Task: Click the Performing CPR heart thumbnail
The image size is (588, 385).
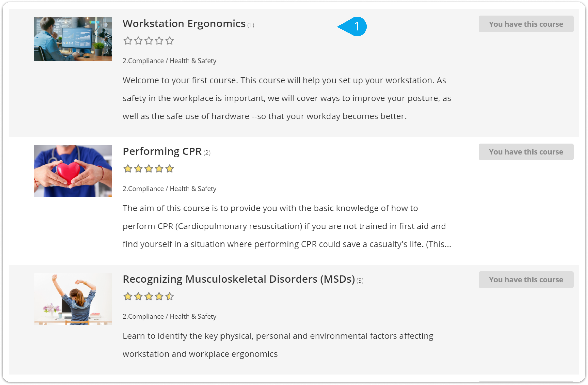Action: pos(73,171)
